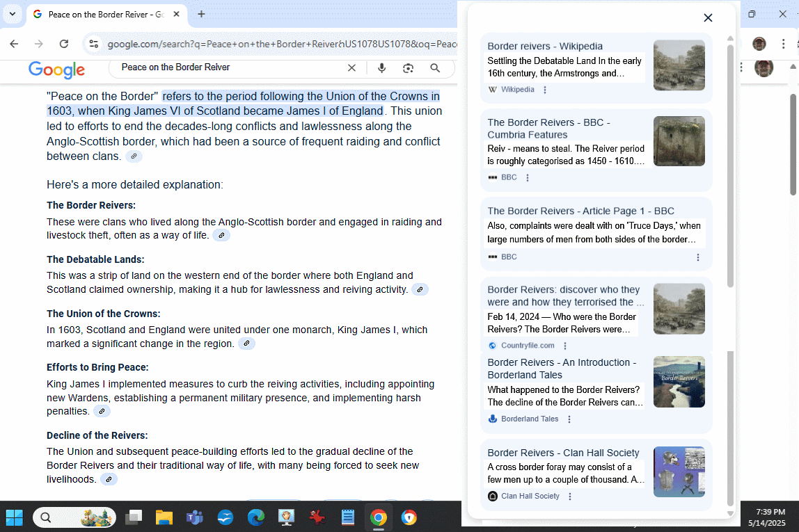Open more options for BBC Cumbria Features source

528,177
